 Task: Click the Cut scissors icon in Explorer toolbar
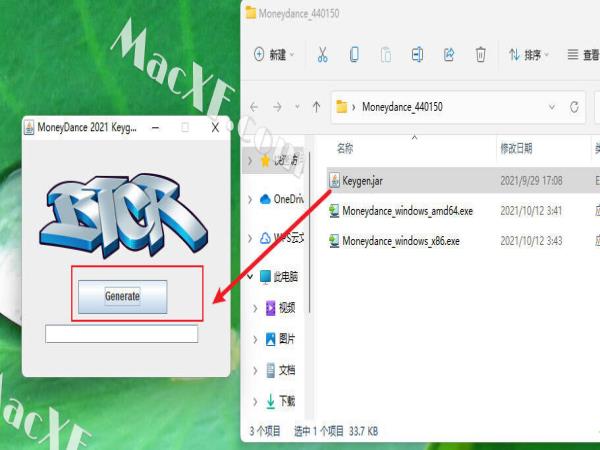point(323,55)
